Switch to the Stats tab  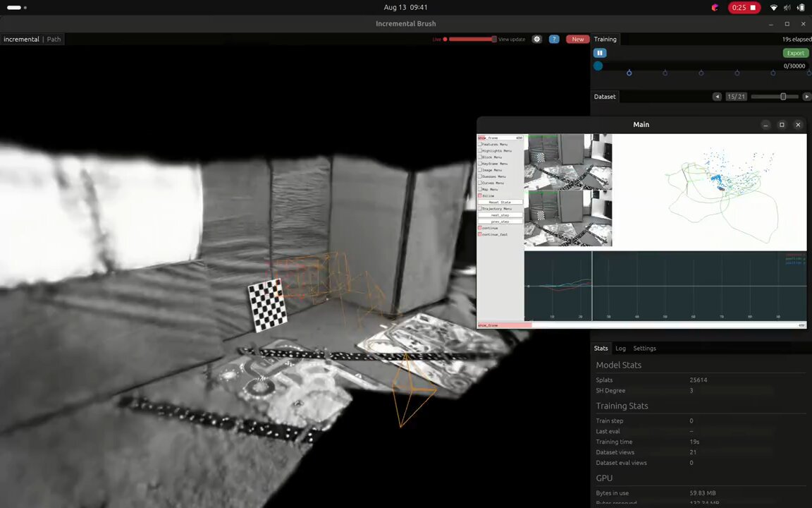pyautogui.click(x=601, y=349)
